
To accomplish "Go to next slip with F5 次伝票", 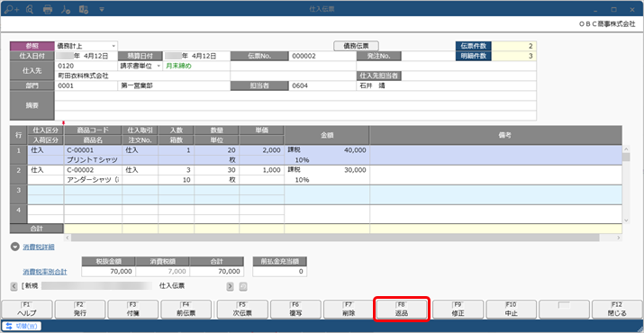I will tap(242, 310).
